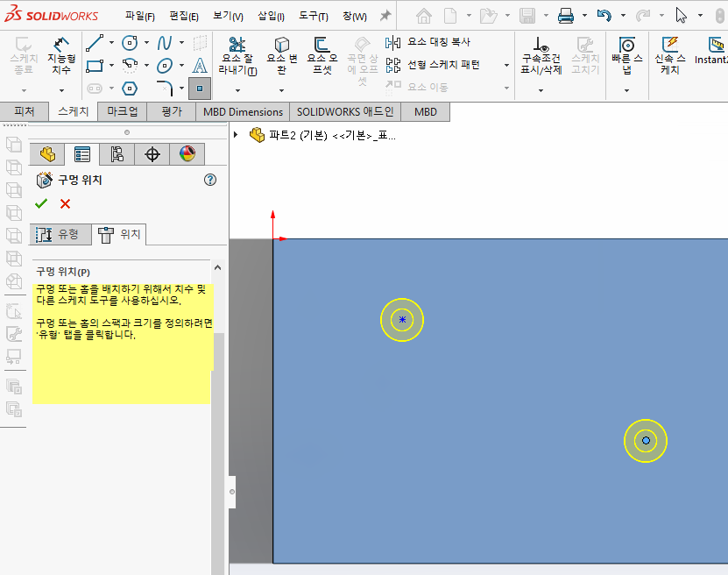Open dropdown under 요소 변환

281,90
